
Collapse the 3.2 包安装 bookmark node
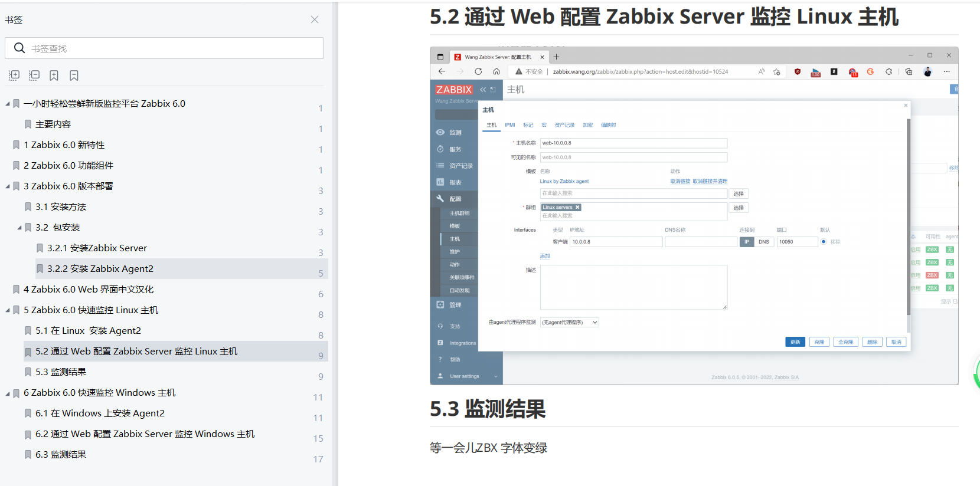(19, 228)
